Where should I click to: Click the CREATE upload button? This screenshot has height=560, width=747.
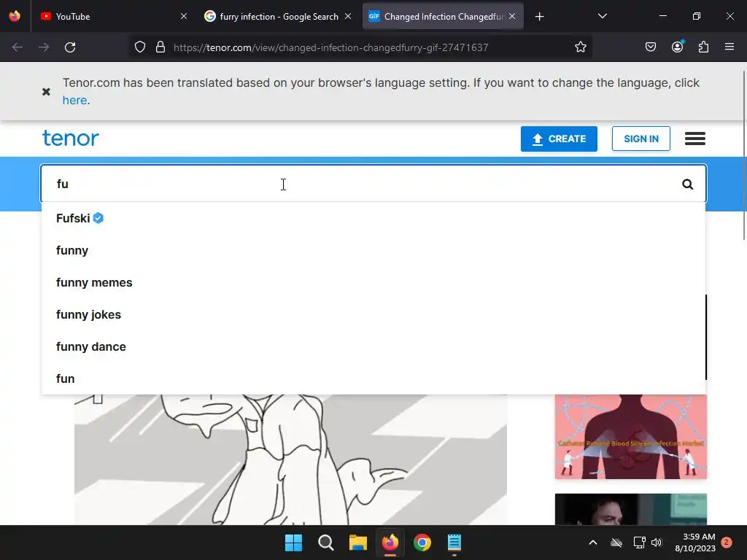pos(559,139)
